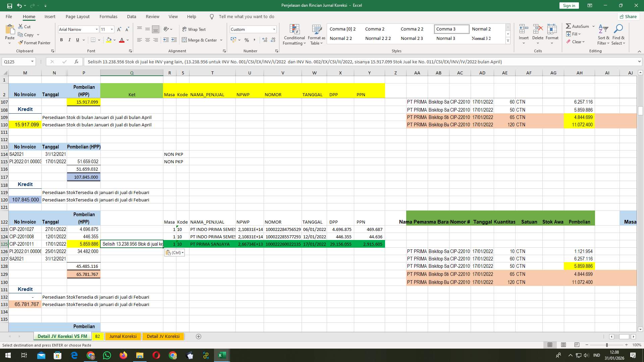Apply Comma number style
This screenshot has height=362, width=644.
[255, 40]
